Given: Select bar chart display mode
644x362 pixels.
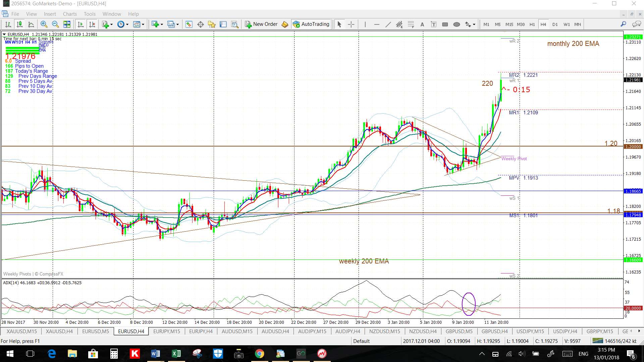Looking at the screenshot, I should pos(8,24).
